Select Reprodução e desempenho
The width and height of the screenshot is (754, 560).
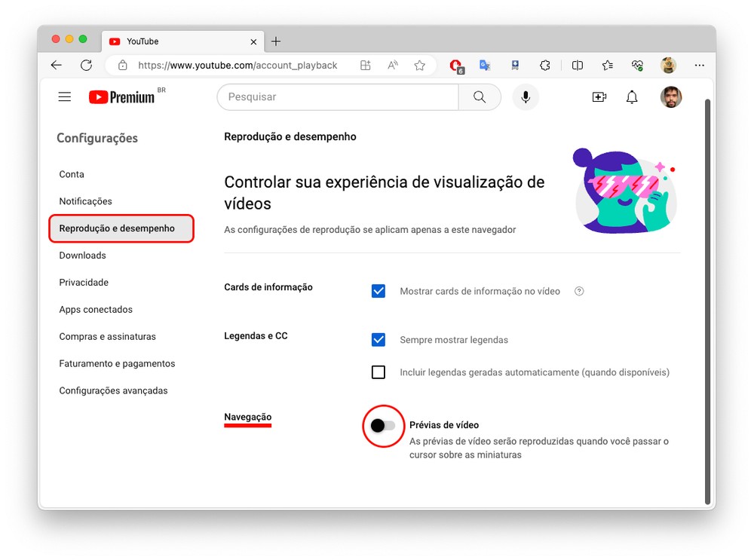pos(121,228)
